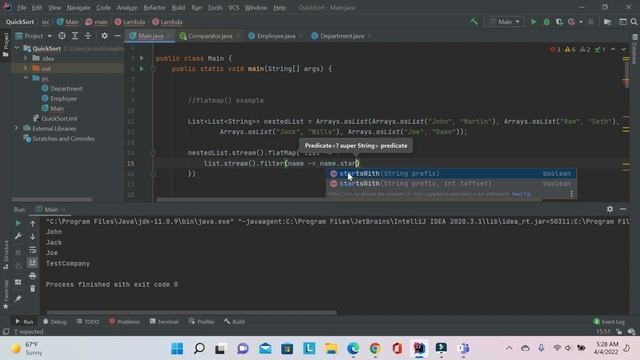
Task: Run with Coverage from the toolbar
Action: [559, 22]
